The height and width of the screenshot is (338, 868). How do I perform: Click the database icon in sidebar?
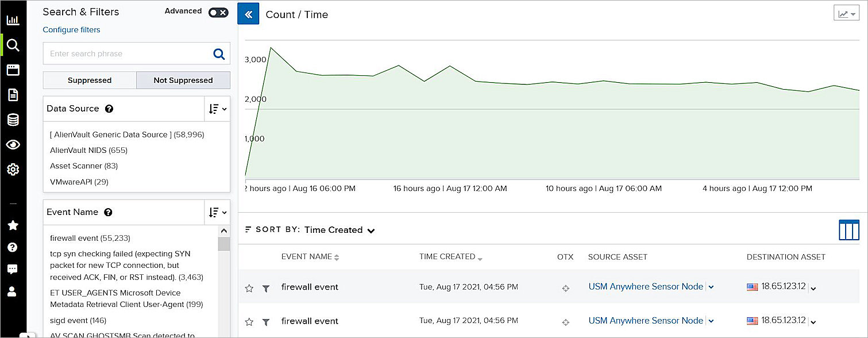coord(13,120)
